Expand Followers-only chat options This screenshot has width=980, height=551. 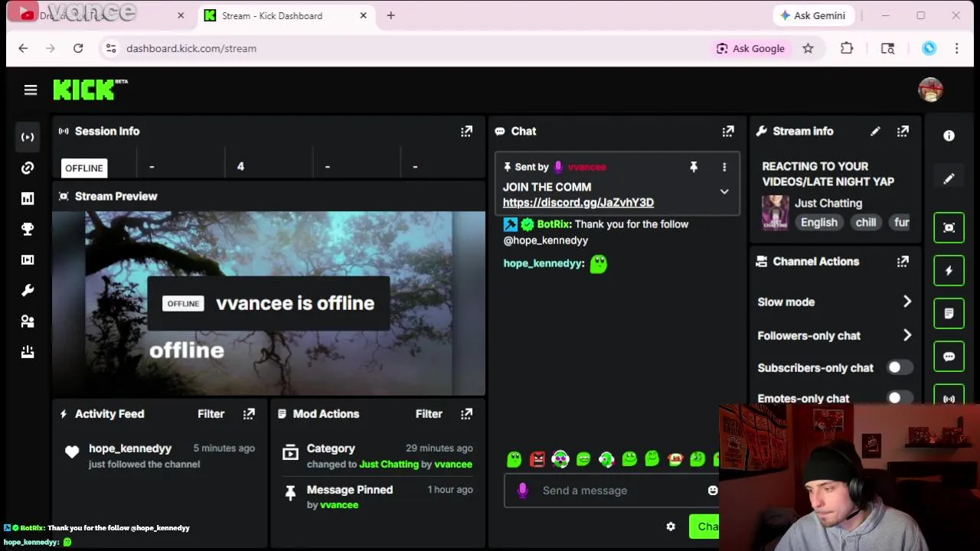point(907,335)
